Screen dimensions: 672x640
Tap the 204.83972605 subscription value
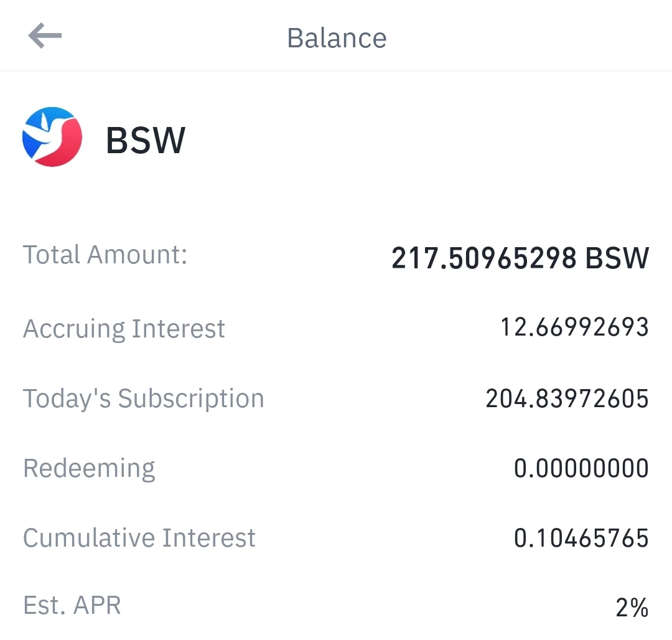click(567, 398)
